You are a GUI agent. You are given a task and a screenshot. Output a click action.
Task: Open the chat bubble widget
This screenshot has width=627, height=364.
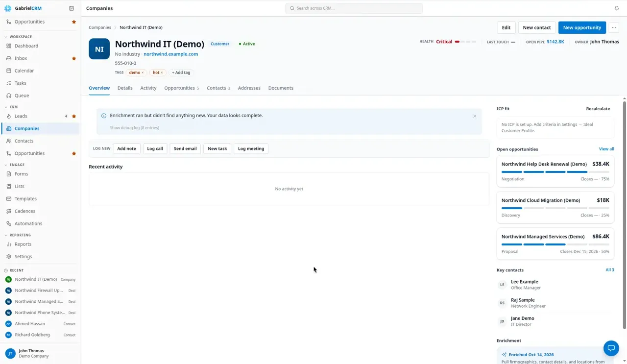[611, 348]
